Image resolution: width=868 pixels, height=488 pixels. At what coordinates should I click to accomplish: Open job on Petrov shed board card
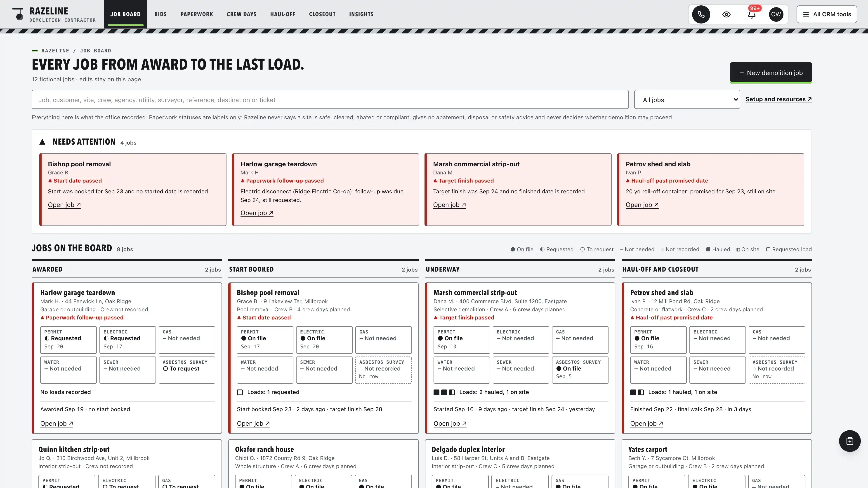[646, 423]
